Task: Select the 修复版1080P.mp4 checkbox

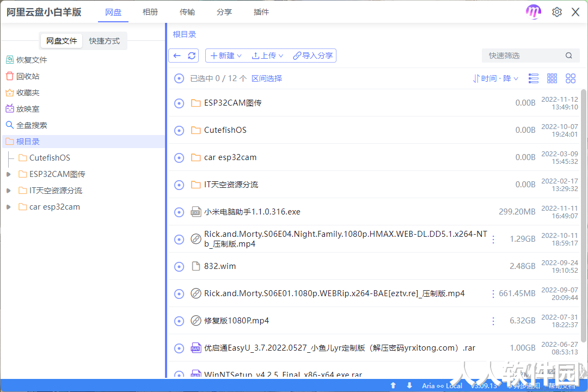Action: coord(179,321)
